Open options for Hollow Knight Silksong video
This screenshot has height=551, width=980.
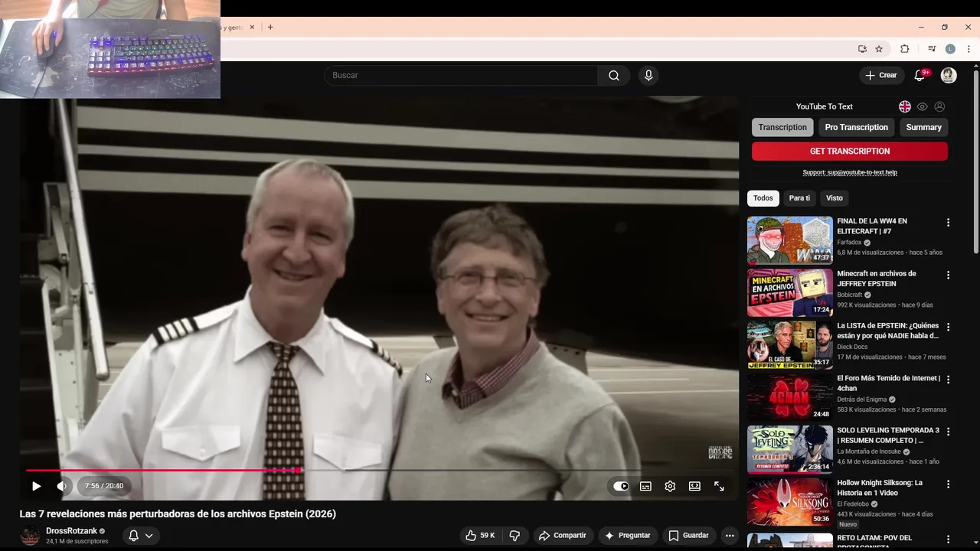tap(948, 484)
